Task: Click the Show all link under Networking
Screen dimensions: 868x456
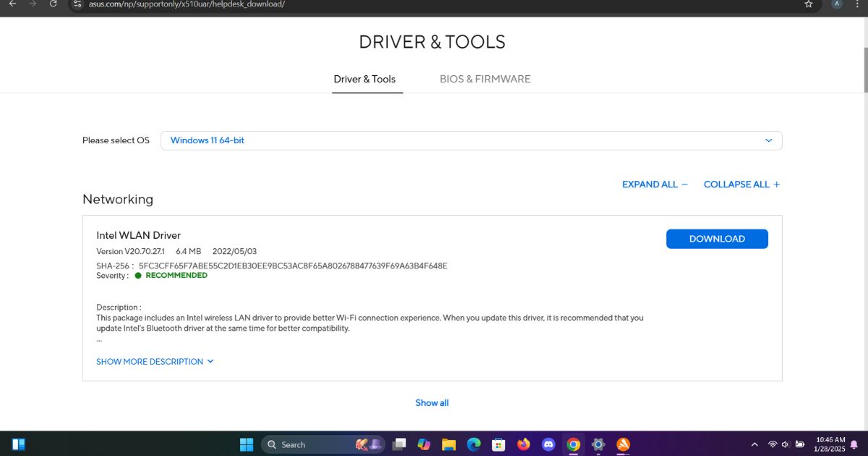Action: coord(432,403)
